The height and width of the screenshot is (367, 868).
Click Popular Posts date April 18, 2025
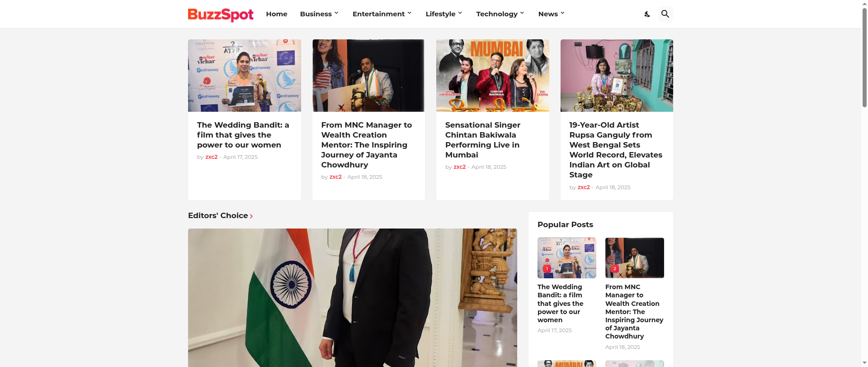click(623, 347)
